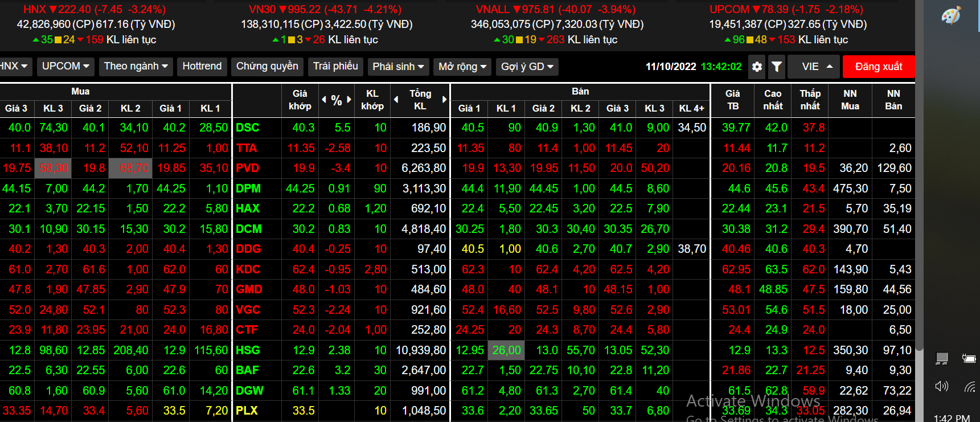This screenshot has height=422, width=980.
Task: Click the KL khớp column header
Action: (x=372, y=100)
